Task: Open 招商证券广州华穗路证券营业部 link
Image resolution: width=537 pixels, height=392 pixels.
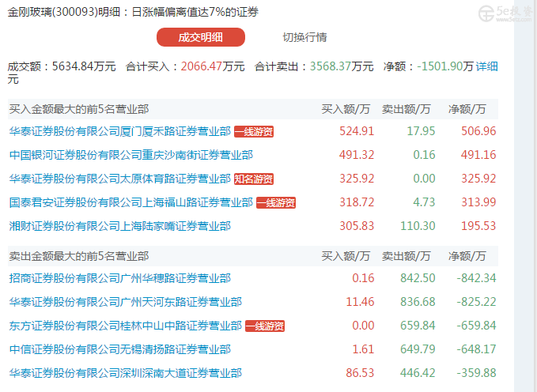Action: [120, 278]
